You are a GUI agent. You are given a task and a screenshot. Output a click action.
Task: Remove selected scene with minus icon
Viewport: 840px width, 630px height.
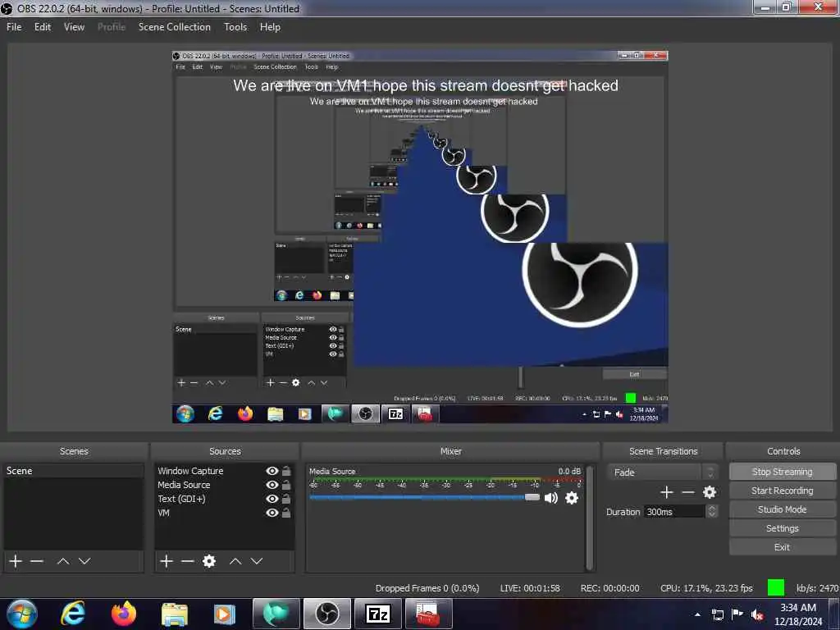point(37,561)
